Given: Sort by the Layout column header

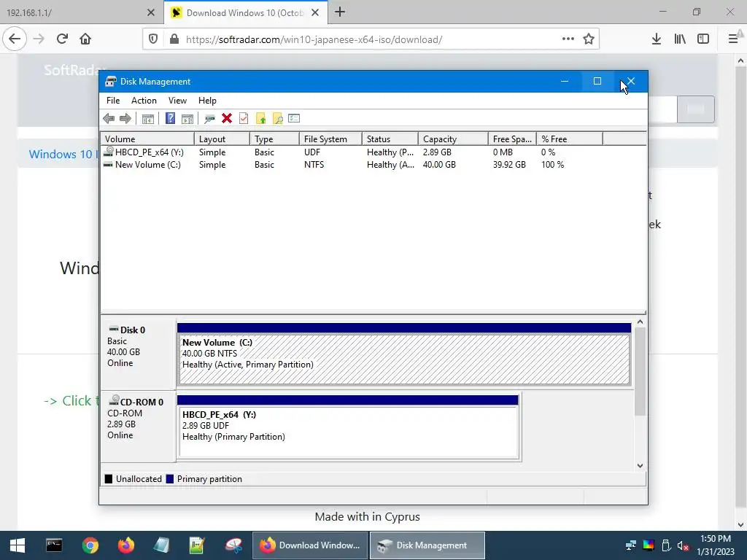Looking at the screenshot, I should click(x=222, y=139).
